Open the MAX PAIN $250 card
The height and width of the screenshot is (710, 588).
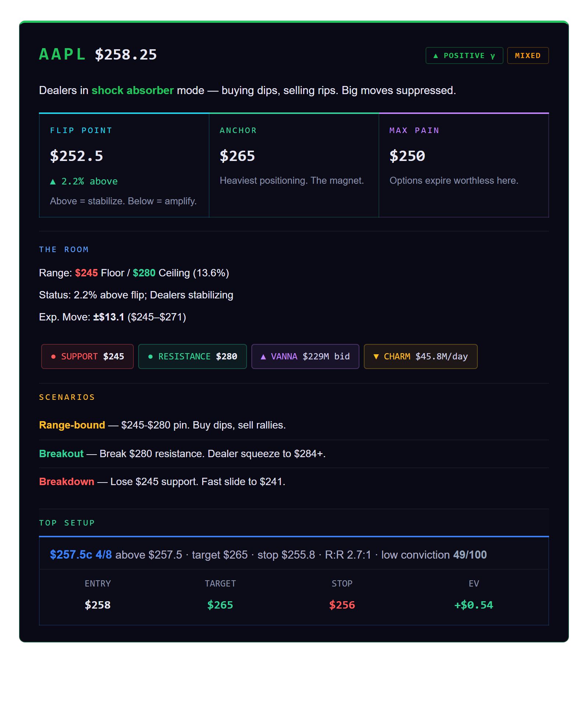tap(464, 165)
